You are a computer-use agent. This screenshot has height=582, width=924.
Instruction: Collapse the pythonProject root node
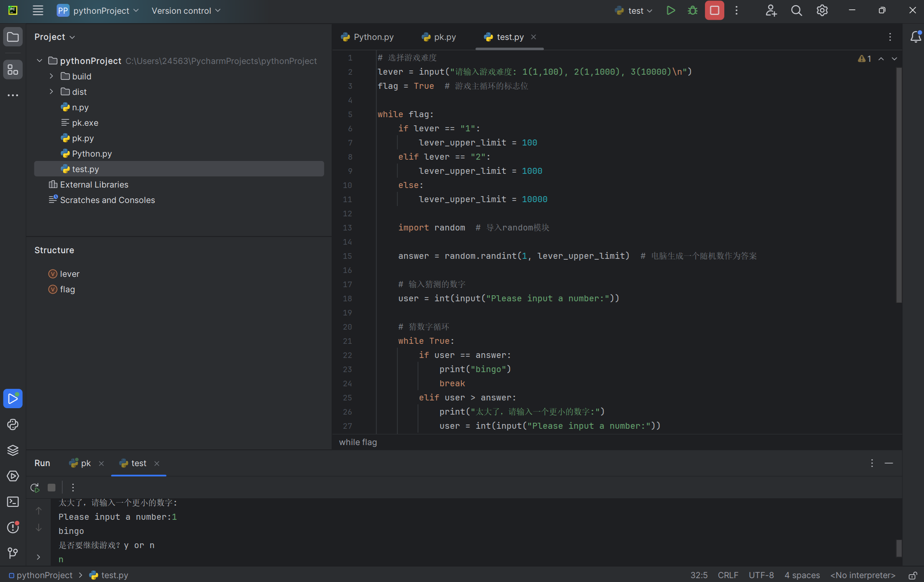[40, 61]
